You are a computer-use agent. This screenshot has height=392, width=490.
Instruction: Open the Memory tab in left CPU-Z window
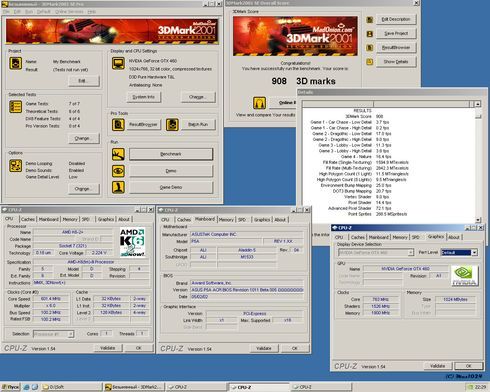click(70, 219)
